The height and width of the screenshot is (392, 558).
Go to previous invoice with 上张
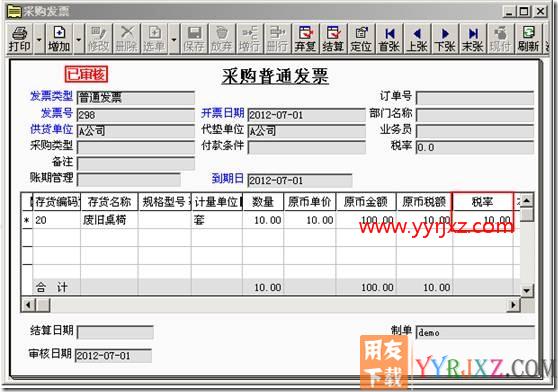pos(417,39)
